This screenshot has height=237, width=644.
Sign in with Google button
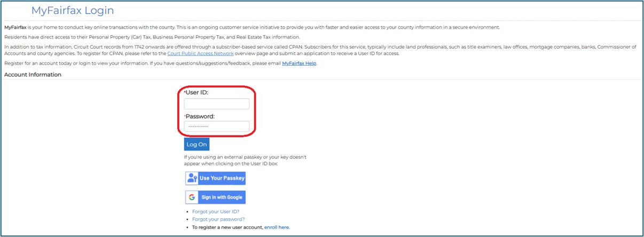point(215,197)
